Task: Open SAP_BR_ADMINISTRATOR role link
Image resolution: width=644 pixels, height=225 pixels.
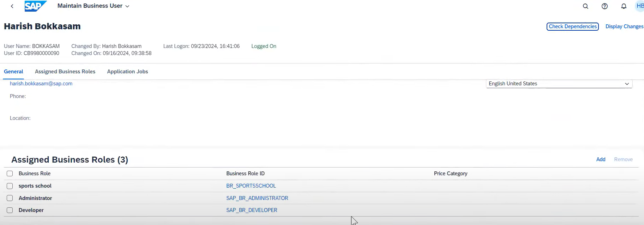Action: point(257,198)
